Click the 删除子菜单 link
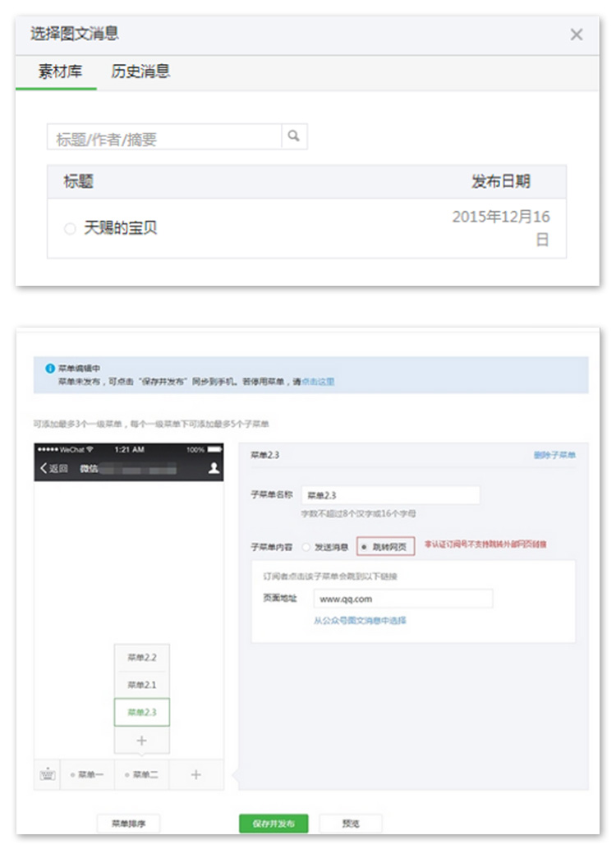 (554, 455)
